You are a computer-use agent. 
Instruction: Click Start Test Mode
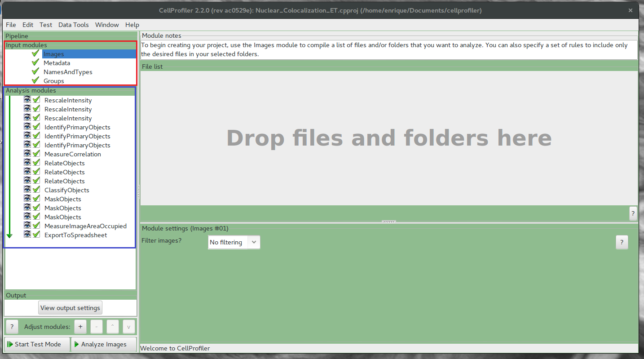[x=37, y=344]
